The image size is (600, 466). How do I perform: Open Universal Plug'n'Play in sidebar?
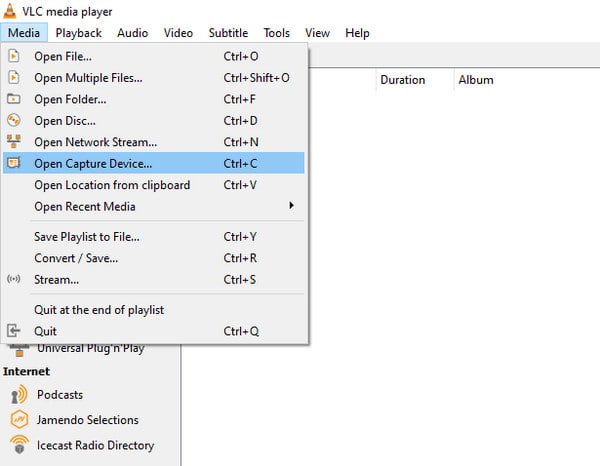click(90, 349)
